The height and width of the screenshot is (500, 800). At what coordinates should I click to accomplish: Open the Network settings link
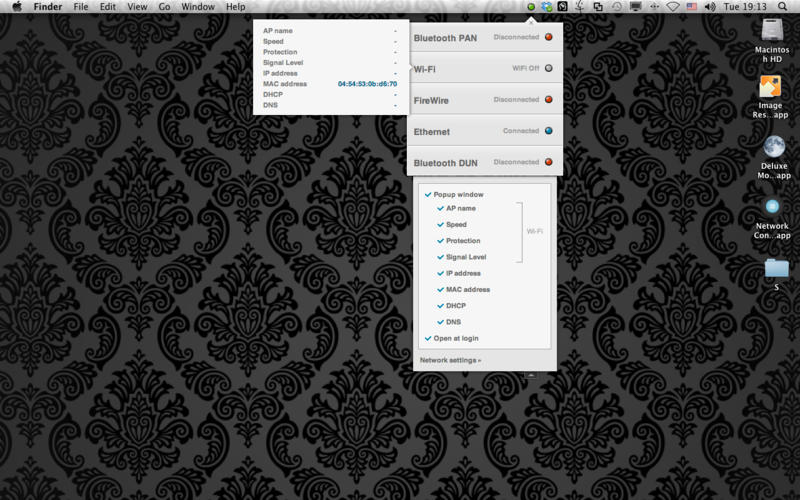click(450, 360)
